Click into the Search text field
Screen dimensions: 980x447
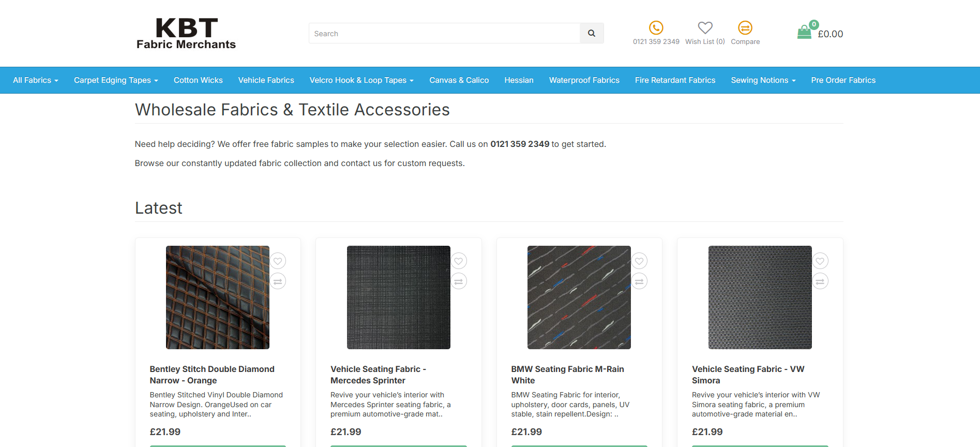(x=444, y=34)
